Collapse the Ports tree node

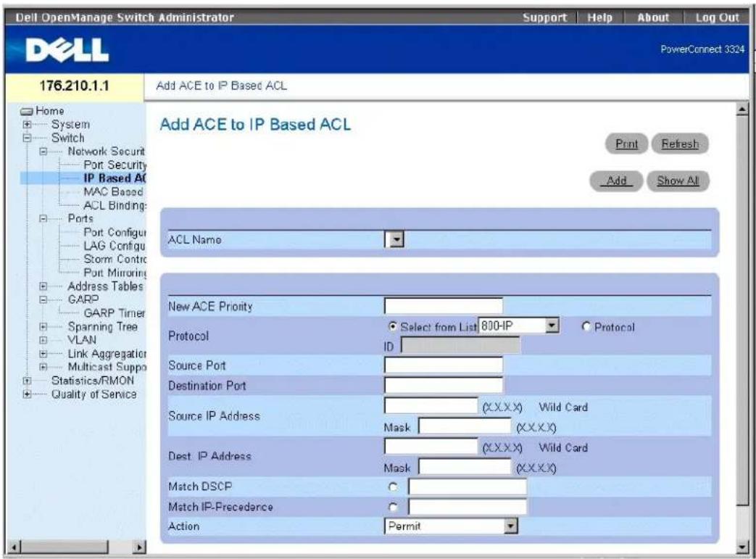(43, 218)
